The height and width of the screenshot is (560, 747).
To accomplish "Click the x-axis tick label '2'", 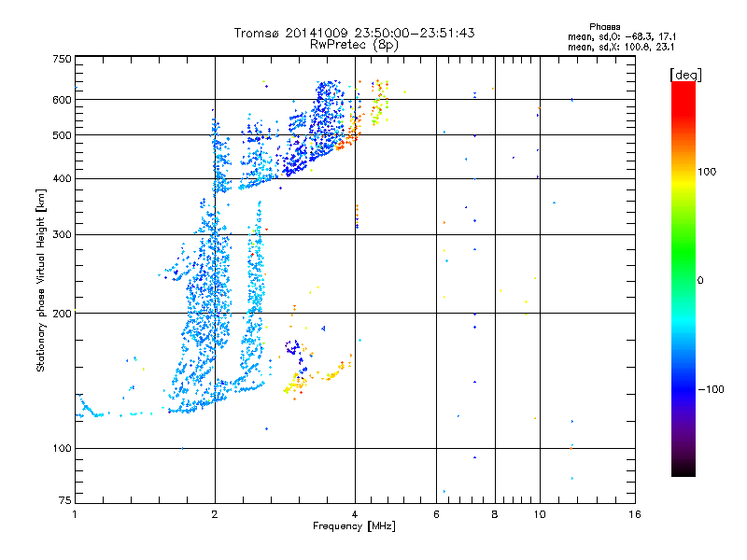I will point(215,514).
